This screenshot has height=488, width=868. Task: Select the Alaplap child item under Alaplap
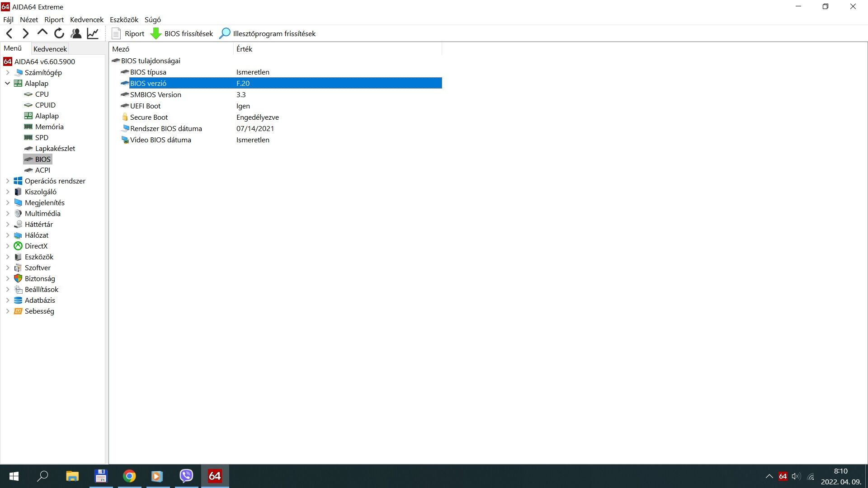coord(47,116)
